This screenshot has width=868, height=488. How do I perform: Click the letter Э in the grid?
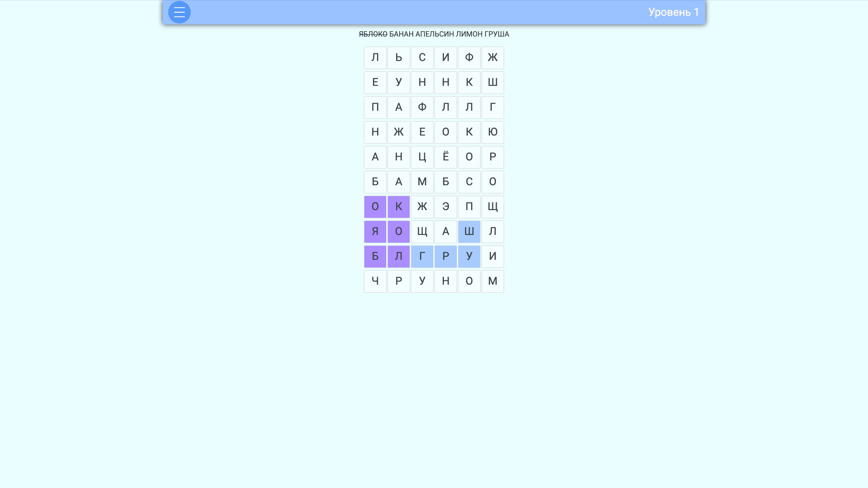coord(445,206)
